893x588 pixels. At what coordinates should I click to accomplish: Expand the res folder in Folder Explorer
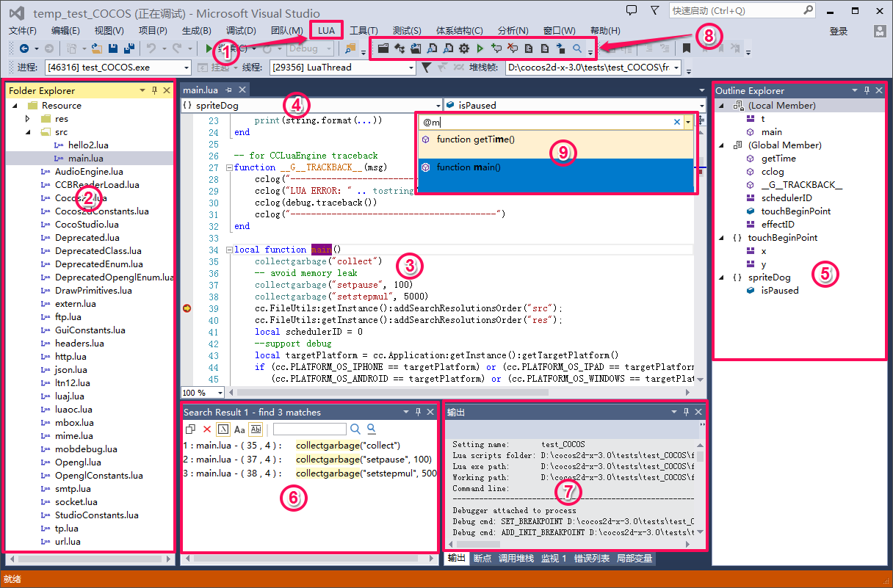[28, 119]
